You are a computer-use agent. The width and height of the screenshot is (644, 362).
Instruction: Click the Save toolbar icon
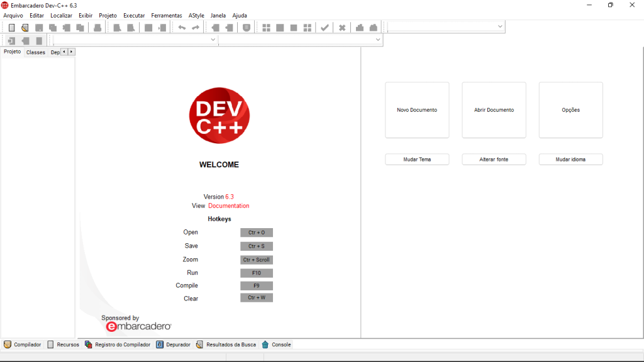point(39,27)
